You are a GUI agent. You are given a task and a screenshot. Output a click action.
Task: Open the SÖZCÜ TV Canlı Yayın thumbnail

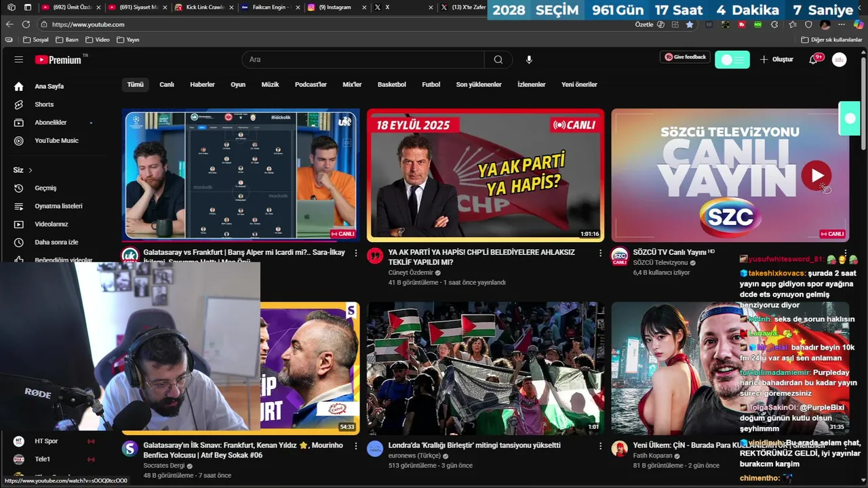coord(730,176)
